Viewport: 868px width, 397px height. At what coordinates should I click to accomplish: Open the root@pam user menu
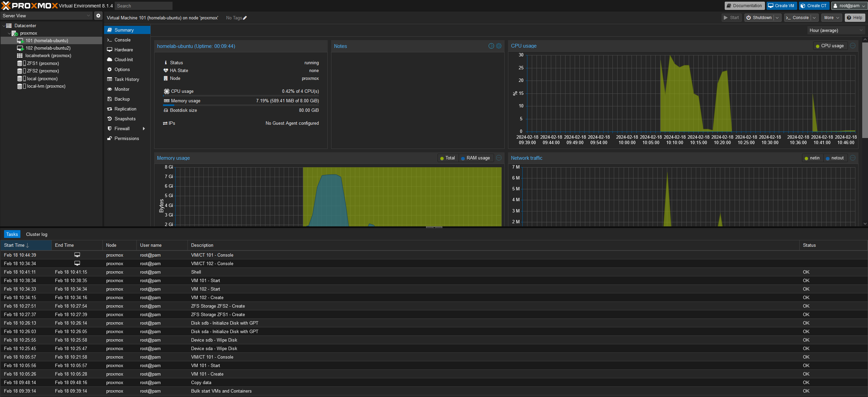849,6
